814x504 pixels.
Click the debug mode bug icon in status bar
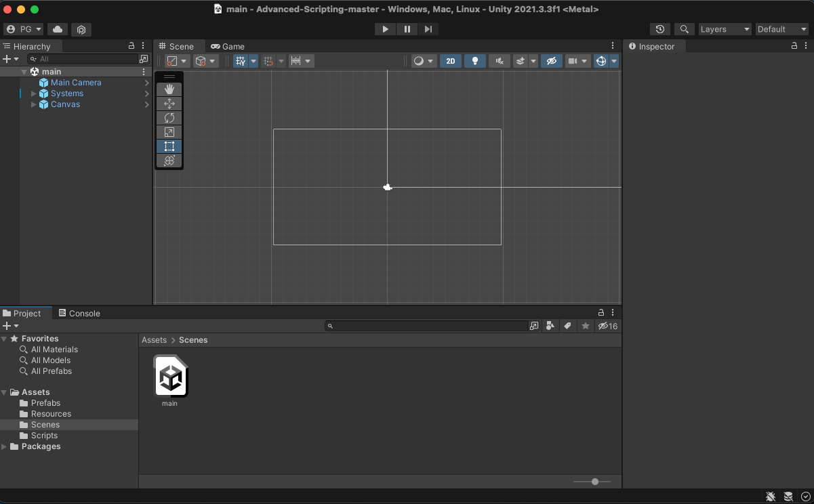coord(771,496)
